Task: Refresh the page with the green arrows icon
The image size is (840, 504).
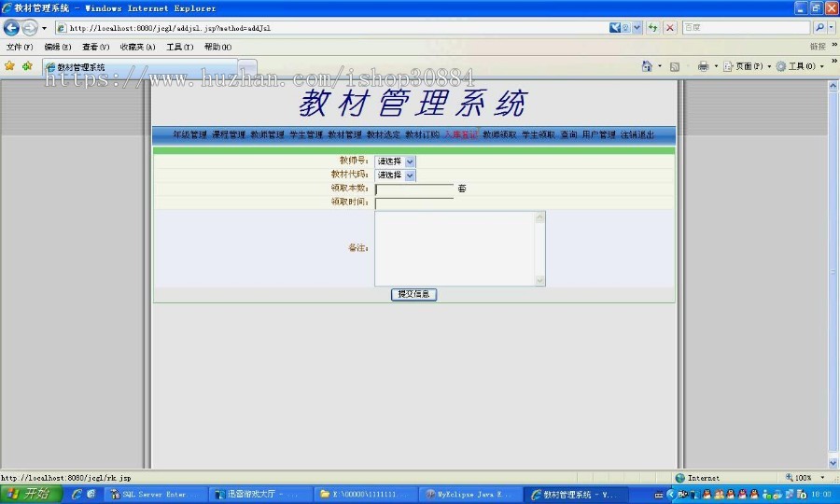Action: pos(652,27)
